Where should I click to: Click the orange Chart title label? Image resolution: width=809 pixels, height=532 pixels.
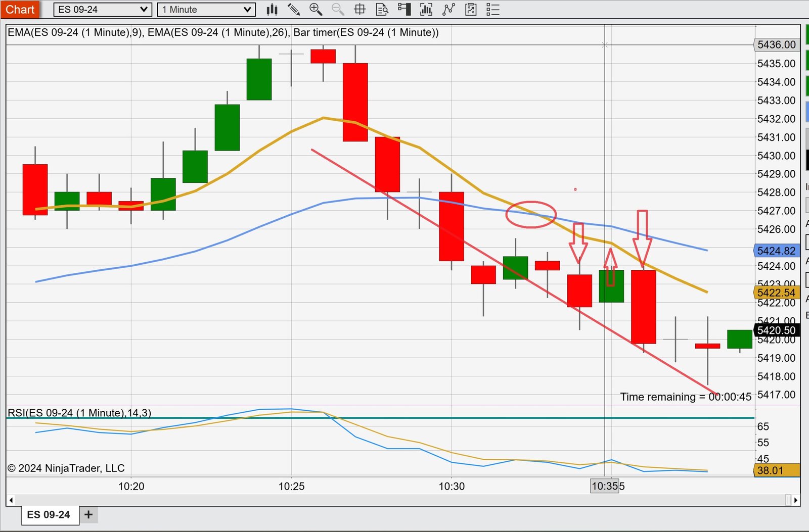[20, 10]
